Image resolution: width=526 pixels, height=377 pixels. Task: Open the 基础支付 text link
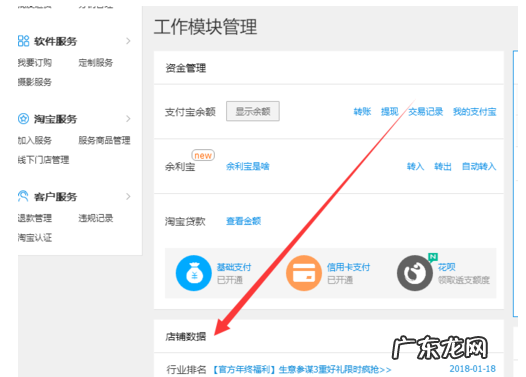point(234,267)
